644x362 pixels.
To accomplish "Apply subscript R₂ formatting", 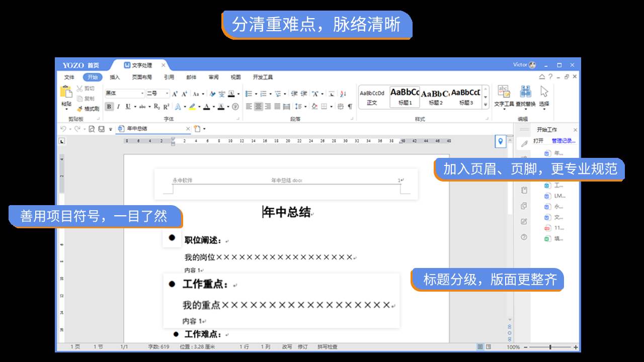I will (x=156, y=107).
